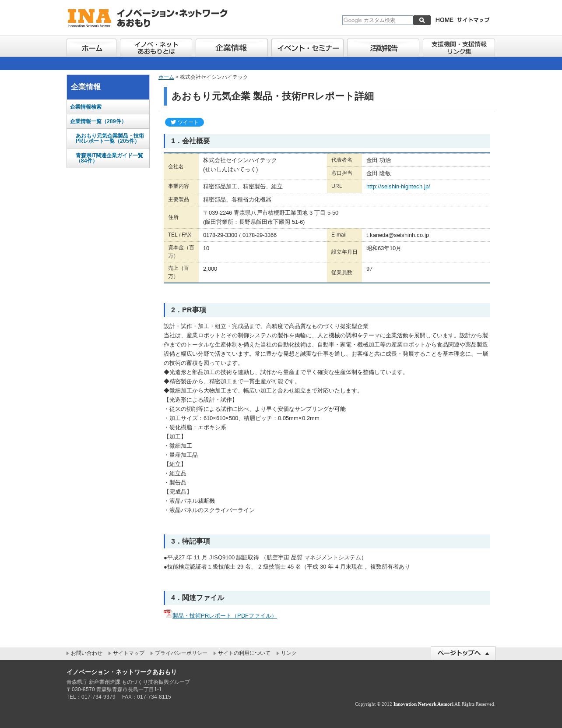Click the 4．関連ファイル section heading
Viewport: 562px width, 728px height.
coord(327,598)
